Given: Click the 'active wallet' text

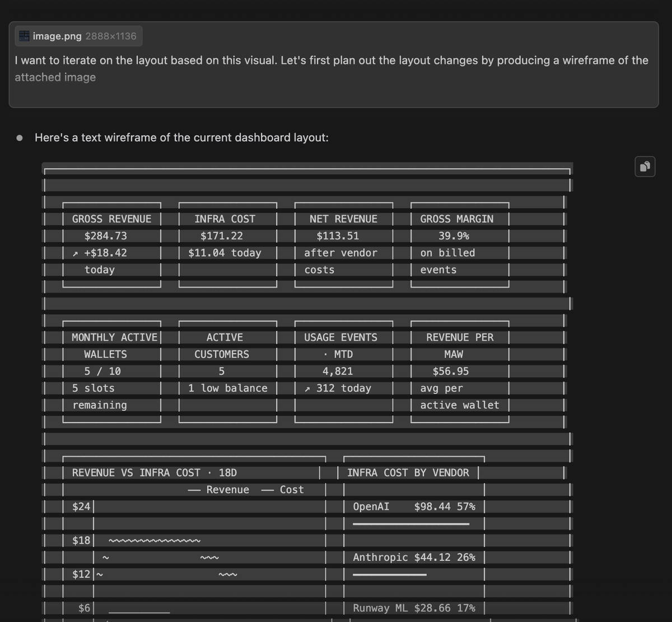Looking at the screenshot, I should (460, 405).
